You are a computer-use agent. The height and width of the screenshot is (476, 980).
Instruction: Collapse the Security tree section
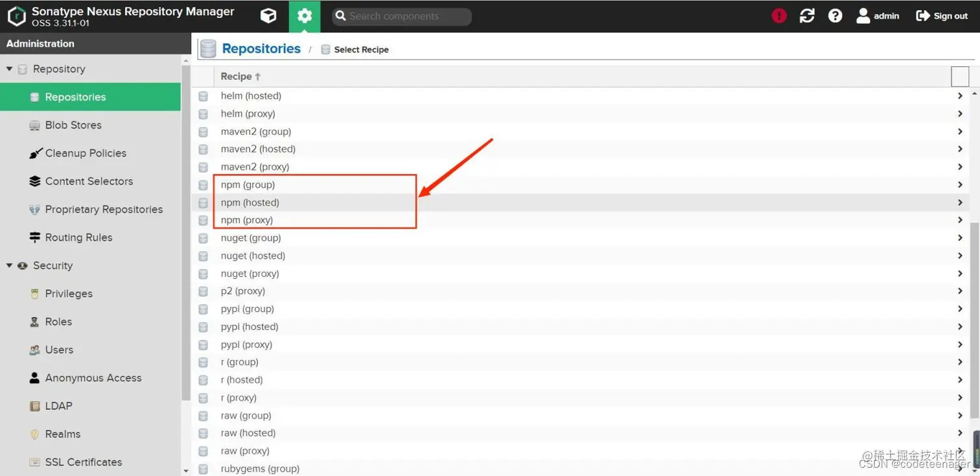pyautogui.click(x=9, y=265)
